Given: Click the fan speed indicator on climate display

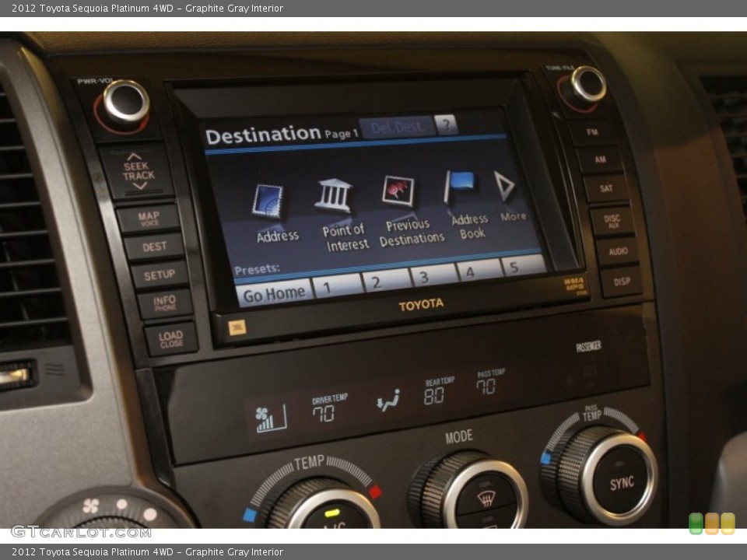Looking at the screenshot, I should 271,419.
